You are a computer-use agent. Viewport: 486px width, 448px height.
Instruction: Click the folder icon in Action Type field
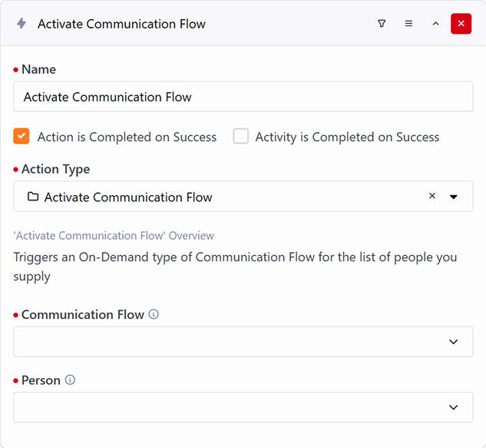33,197
